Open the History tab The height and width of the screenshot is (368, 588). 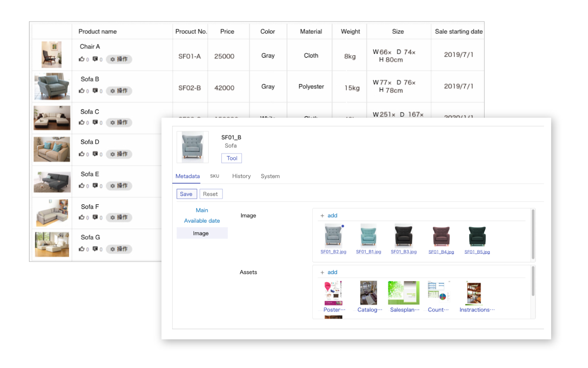[241, 176]
